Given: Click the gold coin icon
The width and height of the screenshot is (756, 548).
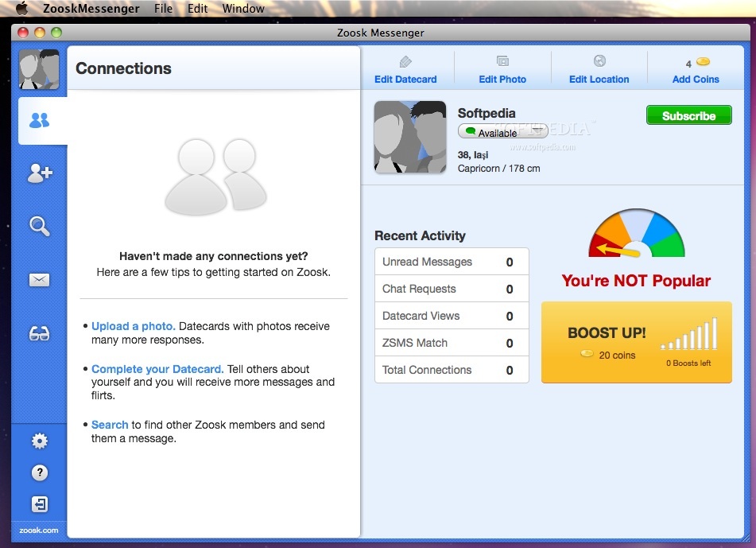Looking at the screenshot, I should pos(703,62).
